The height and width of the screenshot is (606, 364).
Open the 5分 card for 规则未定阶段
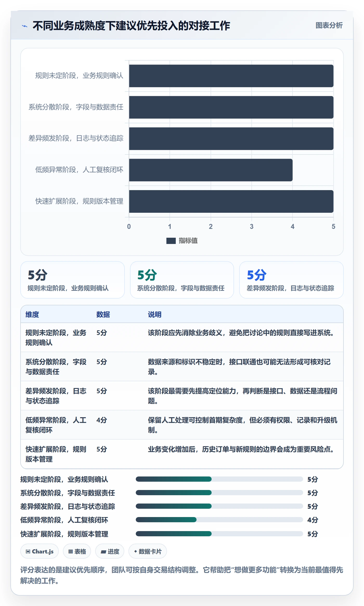(x=73, y=280)
